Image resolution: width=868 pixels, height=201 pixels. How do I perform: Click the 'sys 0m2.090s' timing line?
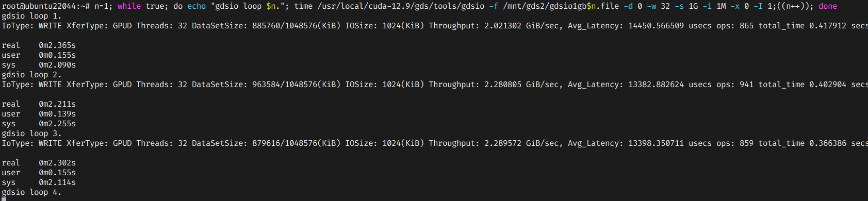pos(39,65)
